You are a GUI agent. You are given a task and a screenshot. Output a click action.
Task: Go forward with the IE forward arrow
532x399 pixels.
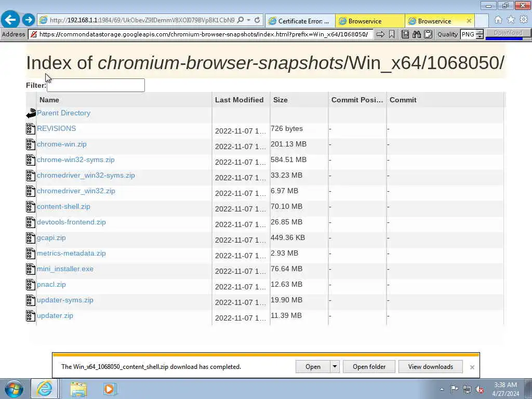tap(29, 20)
